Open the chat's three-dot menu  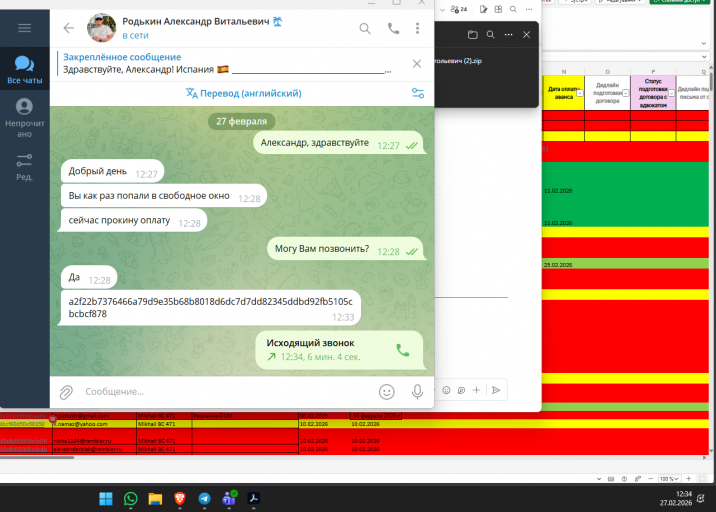coord(417,28)
